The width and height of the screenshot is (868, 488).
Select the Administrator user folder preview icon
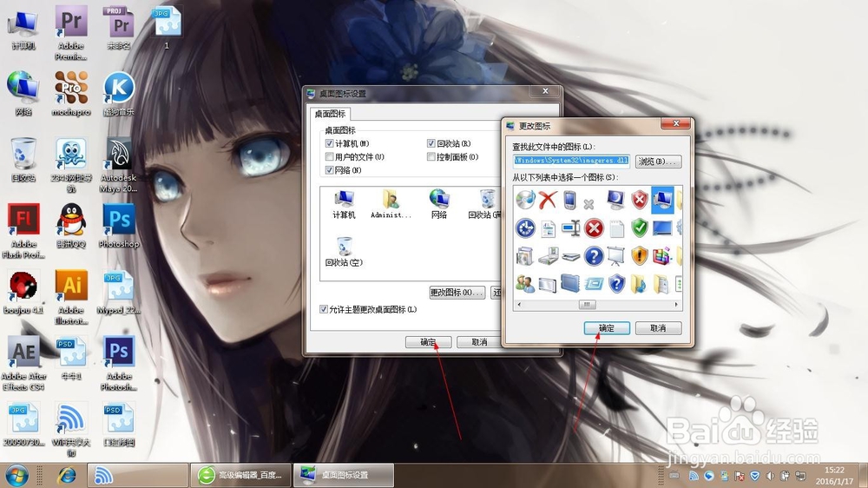tap(391, 203)
